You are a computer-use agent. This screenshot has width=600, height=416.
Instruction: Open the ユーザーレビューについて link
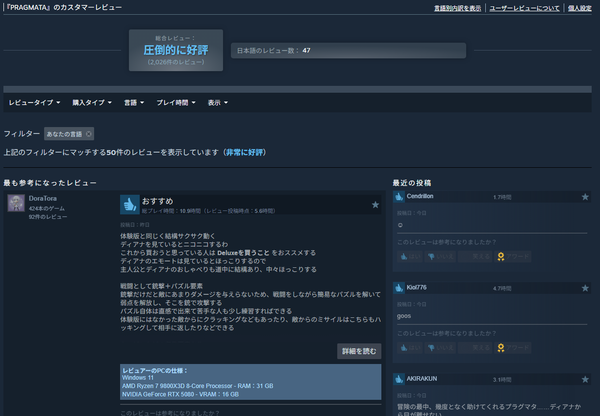pos(524,8)
